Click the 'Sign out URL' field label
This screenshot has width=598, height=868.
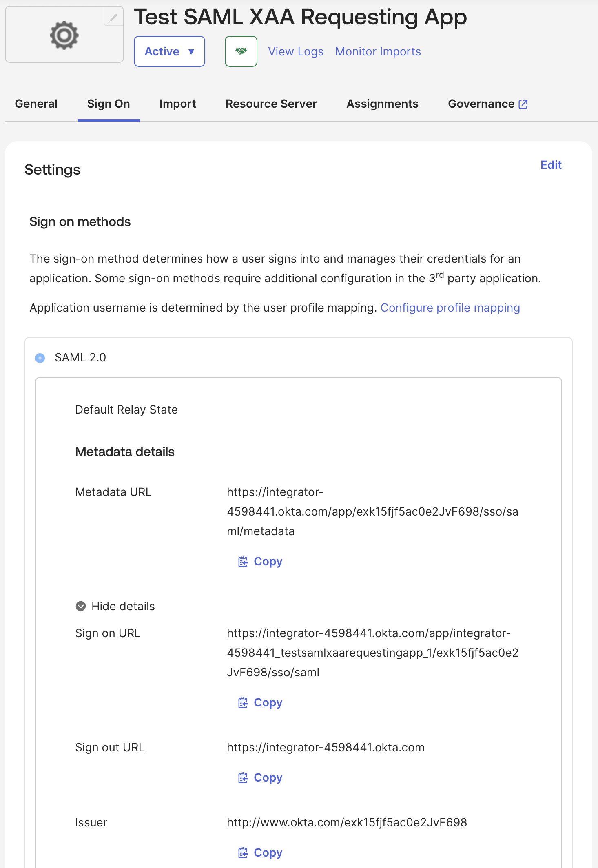[x=110, y=747]
